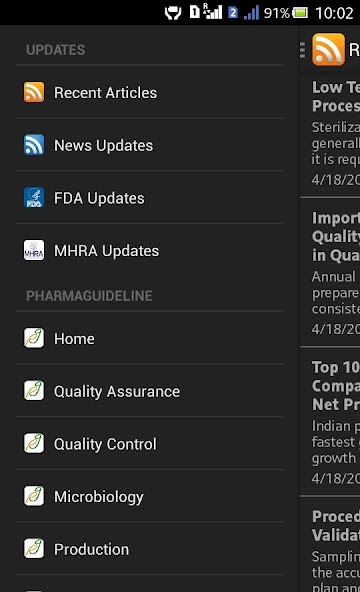
Task: Select MHRA Updates in the drawer
Action: [x=150, y=250]
